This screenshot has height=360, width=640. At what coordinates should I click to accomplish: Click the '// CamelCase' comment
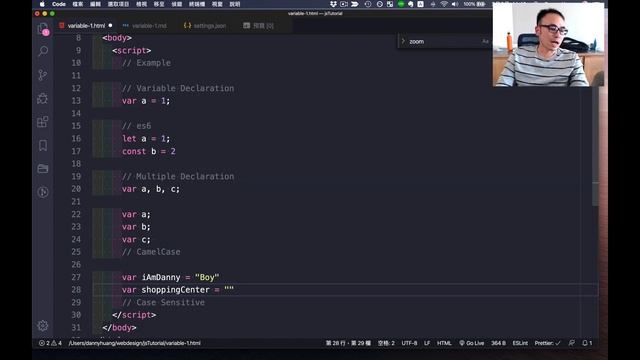[x=151, y=252]
